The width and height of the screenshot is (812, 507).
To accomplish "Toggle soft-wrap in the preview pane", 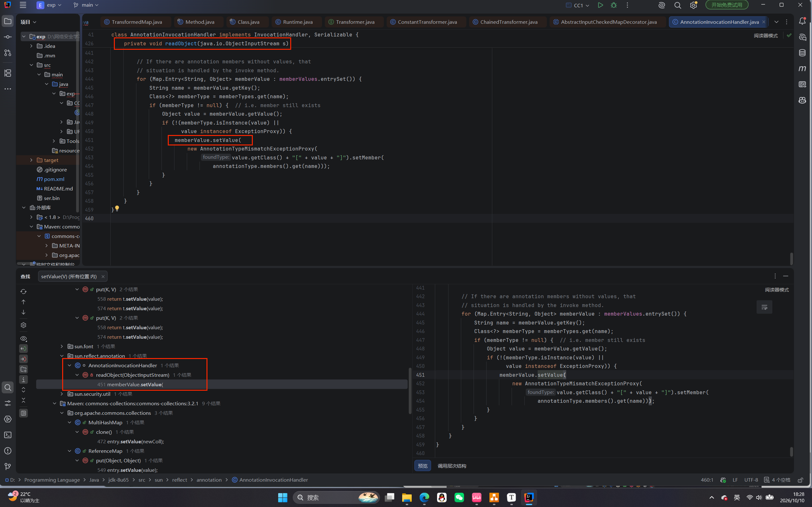I will pos(764,307).
